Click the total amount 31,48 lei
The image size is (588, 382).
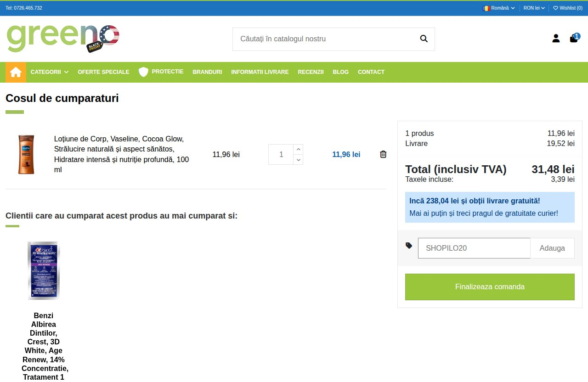tap(553, 169)
